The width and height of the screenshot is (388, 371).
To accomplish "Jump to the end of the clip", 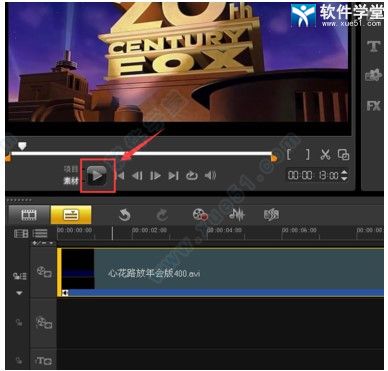I will pyautogui.click(x=173, y=175).
